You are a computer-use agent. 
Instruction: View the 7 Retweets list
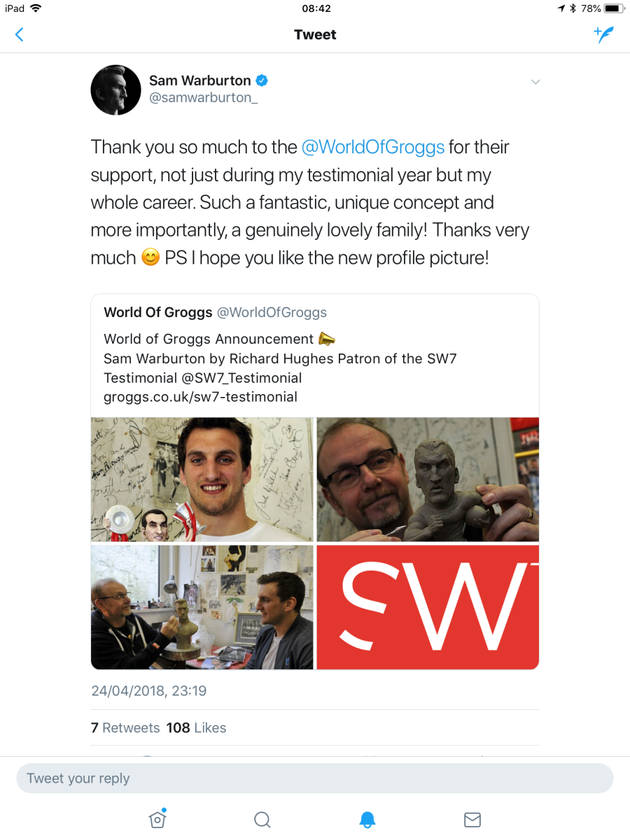coord(125,728)
